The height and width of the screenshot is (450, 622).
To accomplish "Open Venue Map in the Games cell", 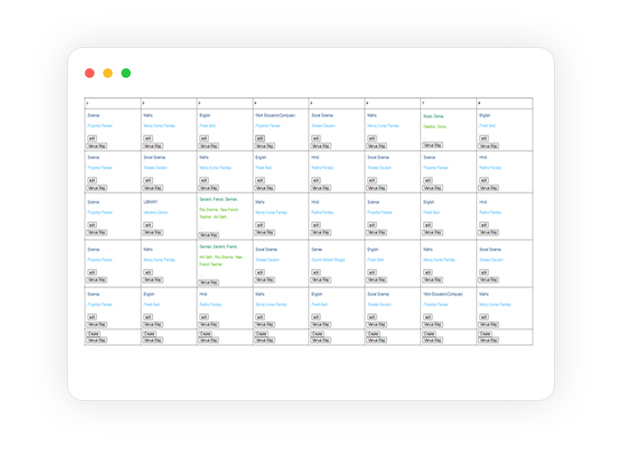I will click(321, 280).
